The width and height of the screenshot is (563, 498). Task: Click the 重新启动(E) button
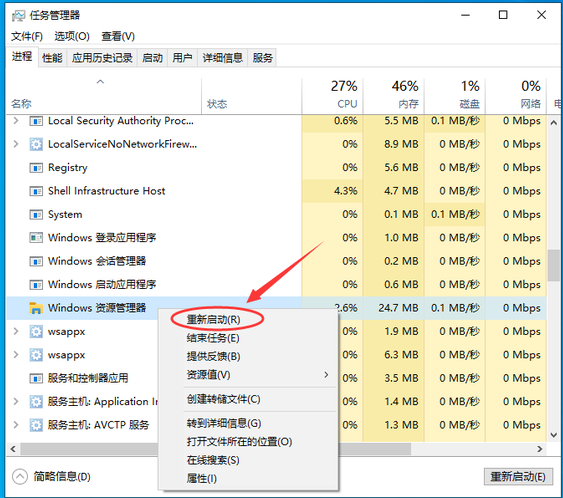point(518,477)
